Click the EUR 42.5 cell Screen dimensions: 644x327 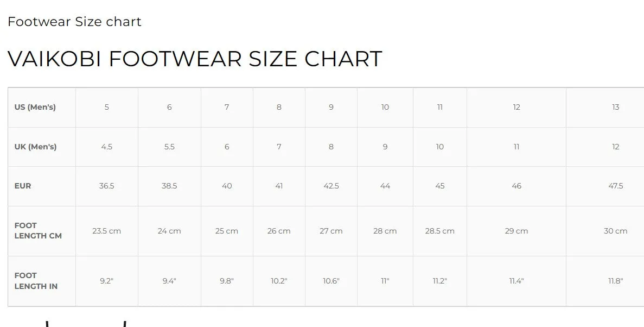tap(331, 186)
